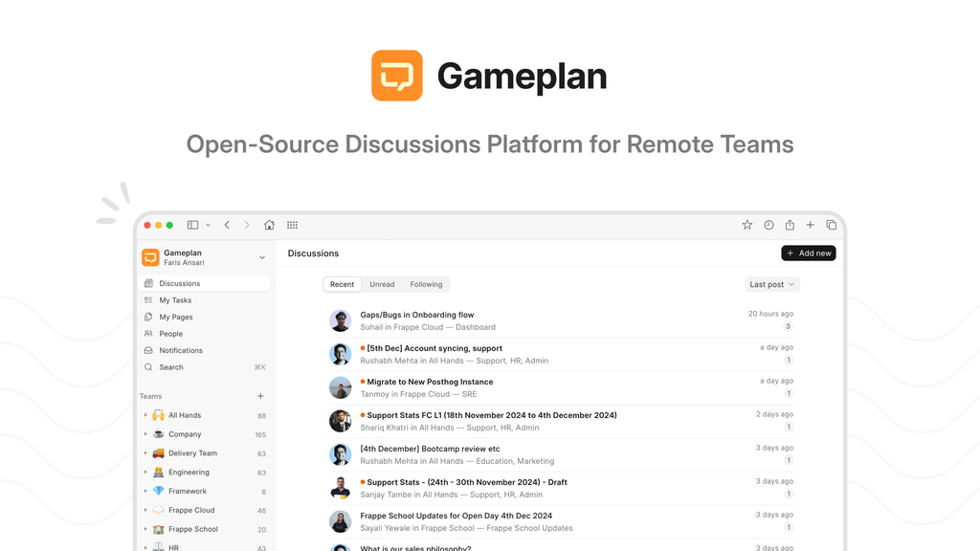Viewport: 980px width, 551px height.
Task: Open the Last post sort dropdown
Action: (771, 284)
